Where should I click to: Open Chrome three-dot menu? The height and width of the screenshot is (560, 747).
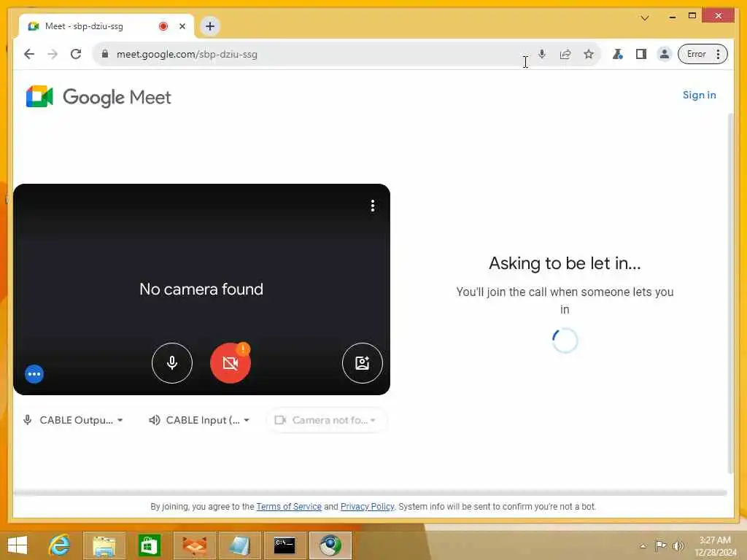[x=719, y=54]
